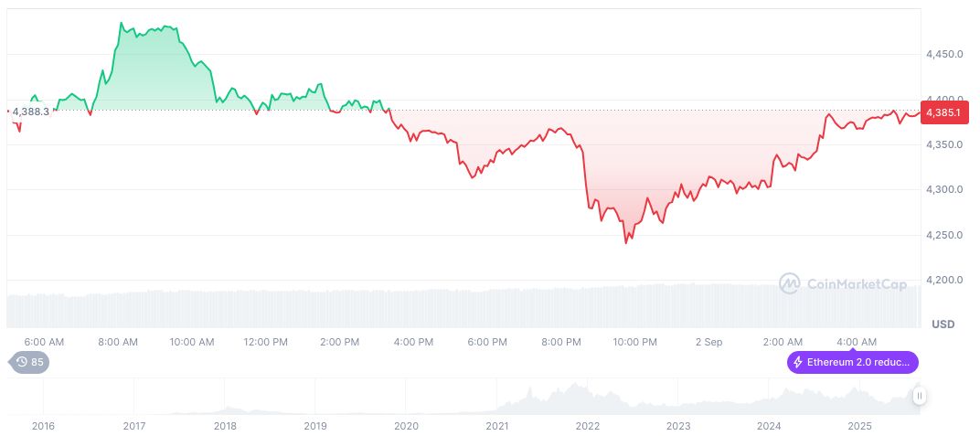Click the history clock icon beside 85
Image resolution: width=980 pixels, height=436 pixels.
click(22, 362)
